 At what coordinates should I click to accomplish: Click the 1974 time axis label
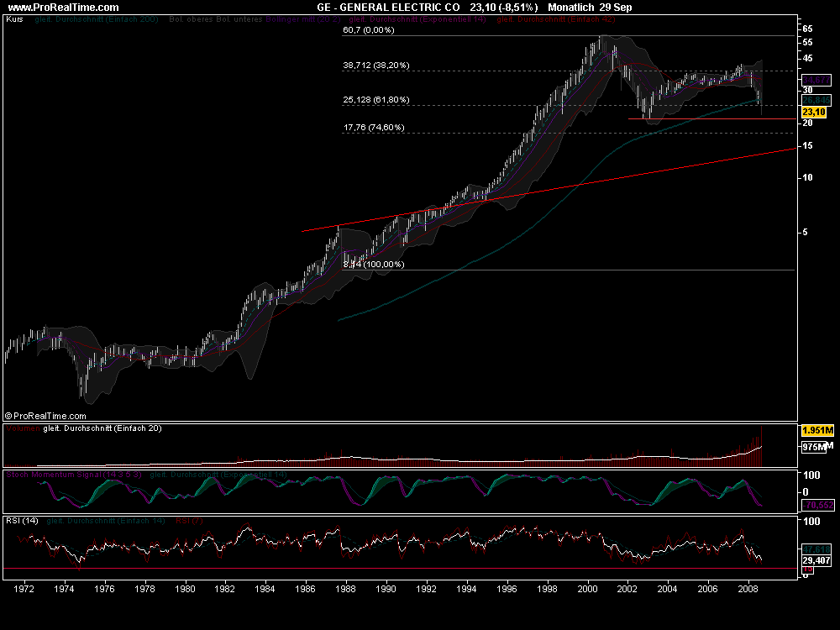coord(64,589)
